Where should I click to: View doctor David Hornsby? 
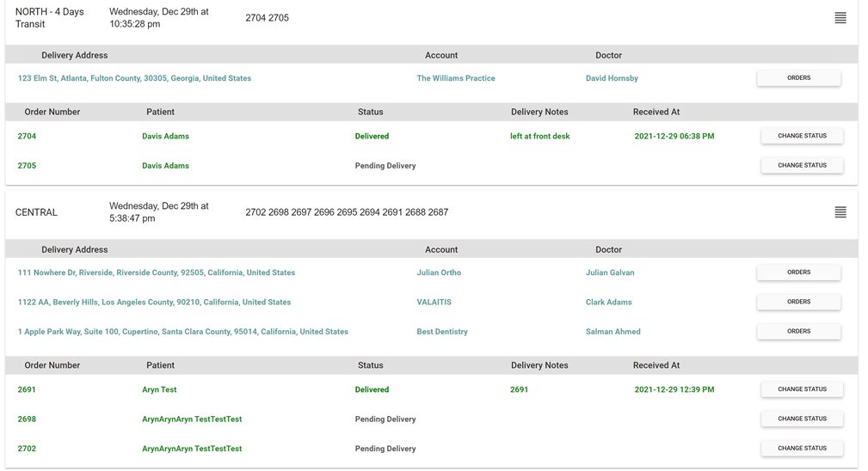(x=612, y=78)
